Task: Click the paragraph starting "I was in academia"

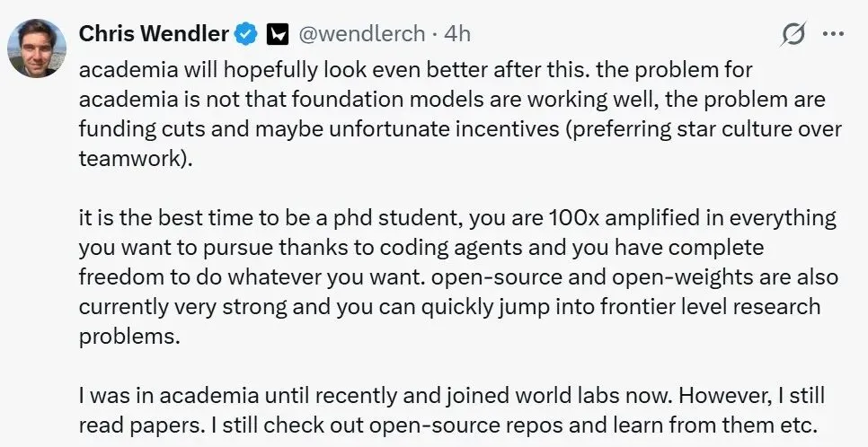Action: 452,410
